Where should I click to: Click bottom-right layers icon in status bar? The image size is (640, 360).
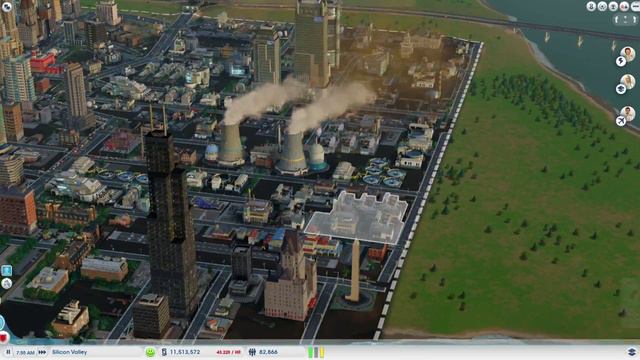(x=631, y=352)
